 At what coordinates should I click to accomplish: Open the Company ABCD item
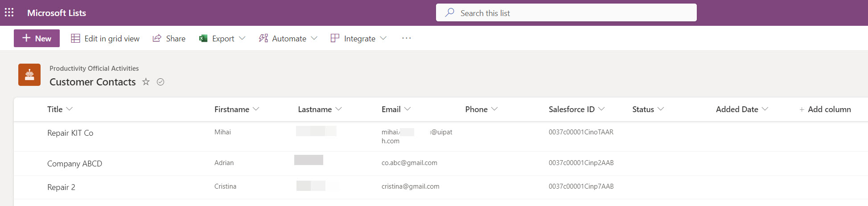point(74,164)
